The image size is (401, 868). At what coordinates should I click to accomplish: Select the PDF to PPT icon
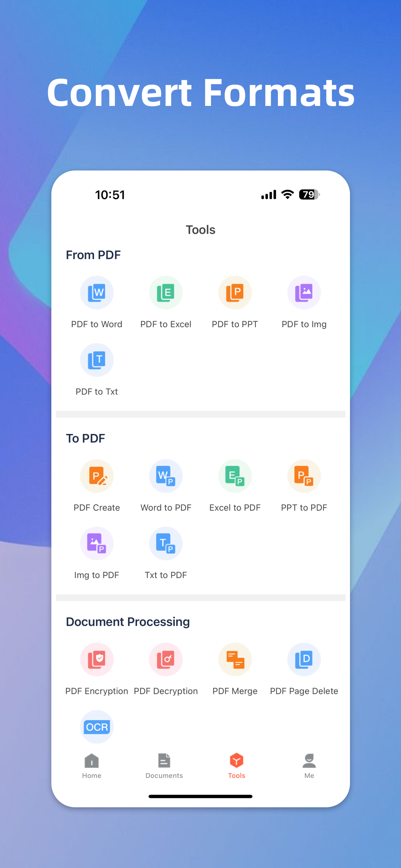[x=235, y=293]
